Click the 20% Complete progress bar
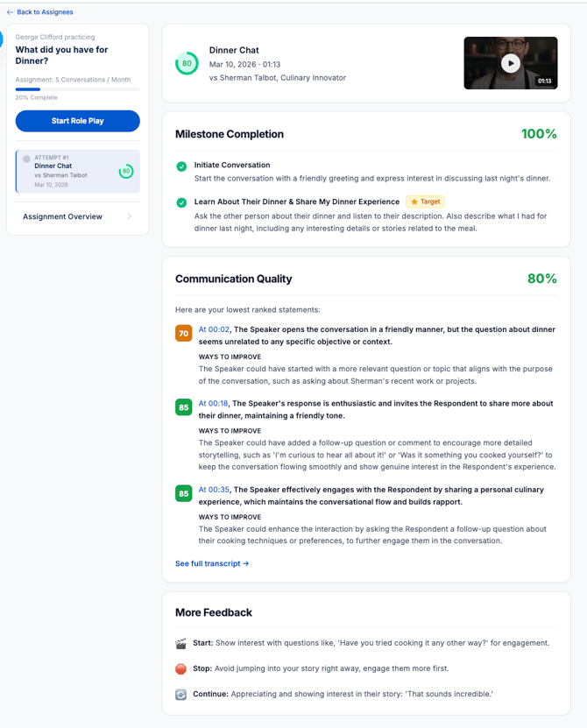 coord(77,89)
